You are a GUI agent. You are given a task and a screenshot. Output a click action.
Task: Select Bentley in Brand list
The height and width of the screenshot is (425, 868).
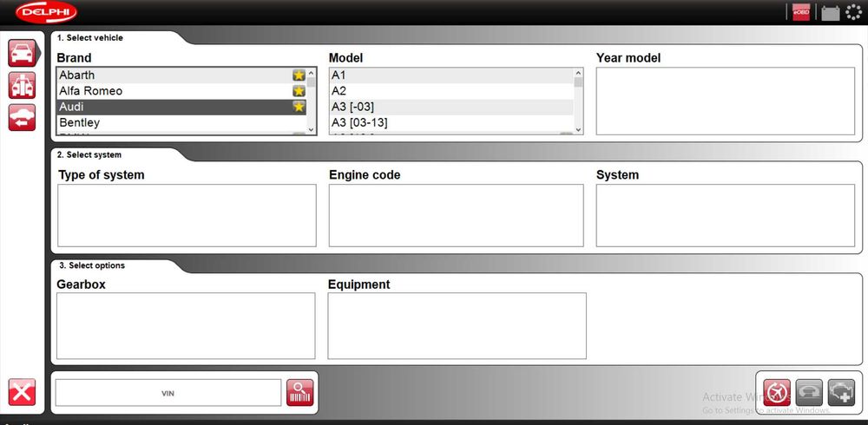(181, 122)
